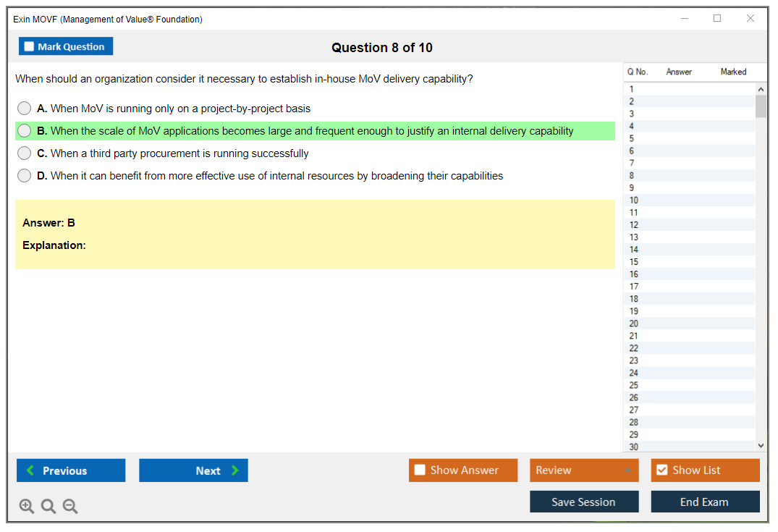This screenshot has width=778, height=532.
Task: Uncheck the Show List checkbox
Action: [661, 470]
